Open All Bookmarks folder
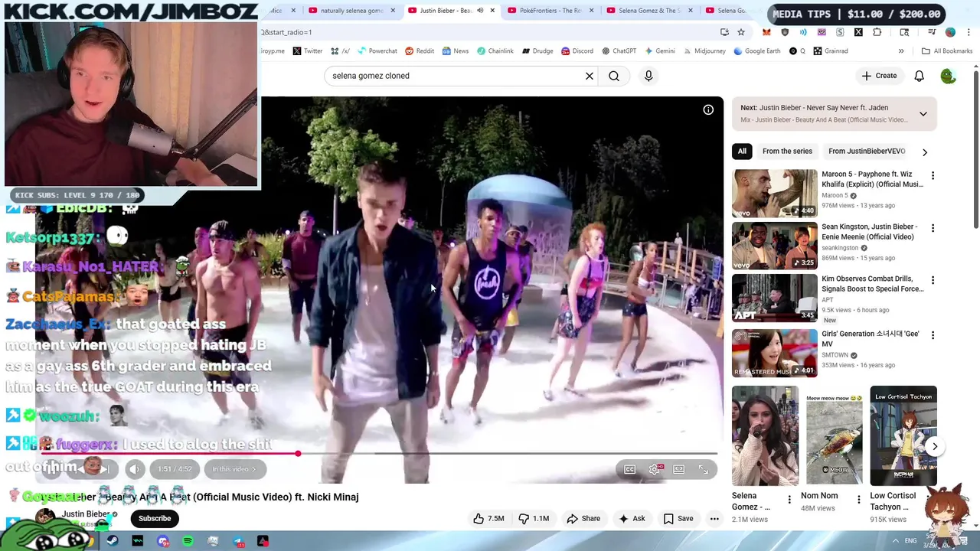The image size is (980, 551). pos(947,51)
